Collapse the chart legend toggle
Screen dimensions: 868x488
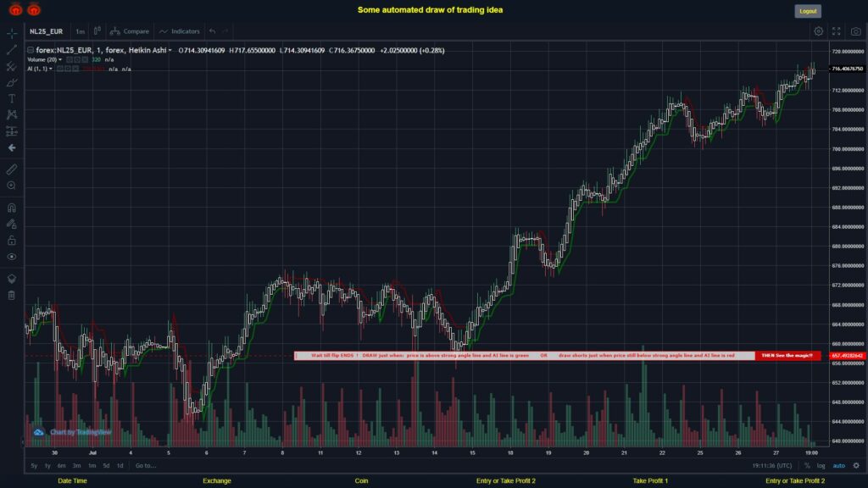point(31,50)
